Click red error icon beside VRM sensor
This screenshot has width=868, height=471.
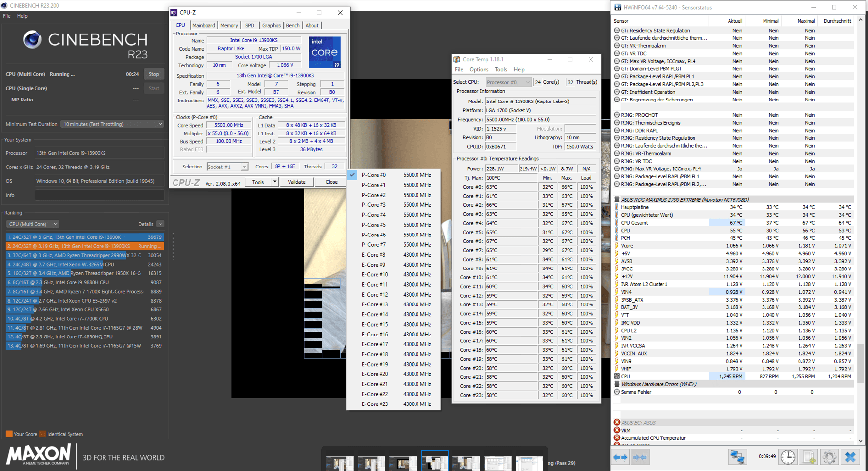click(617, 430)
